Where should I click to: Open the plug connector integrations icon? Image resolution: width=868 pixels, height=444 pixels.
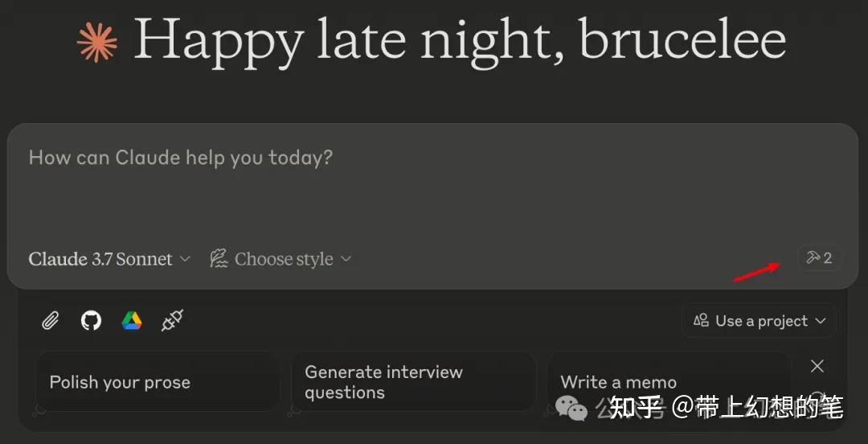(172, 321)
